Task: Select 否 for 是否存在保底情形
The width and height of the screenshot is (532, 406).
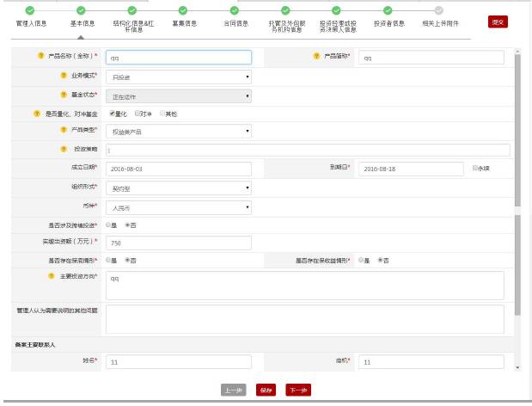Action: [x=127, y=260]
